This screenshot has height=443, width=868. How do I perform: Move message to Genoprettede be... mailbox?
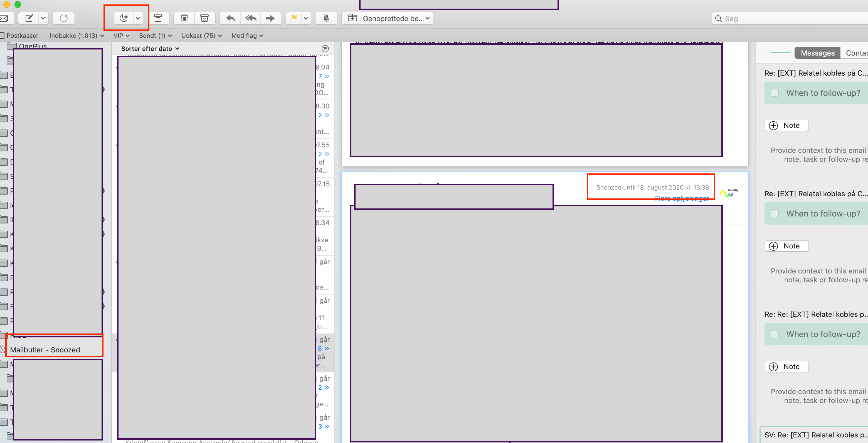[x=383, y=18]
